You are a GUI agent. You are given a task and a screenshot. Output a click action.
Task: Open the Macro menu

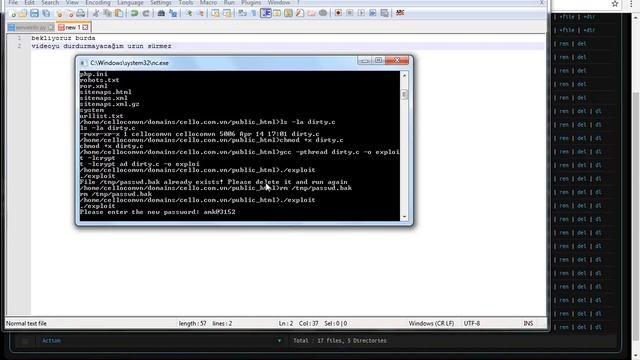point(208,3)
